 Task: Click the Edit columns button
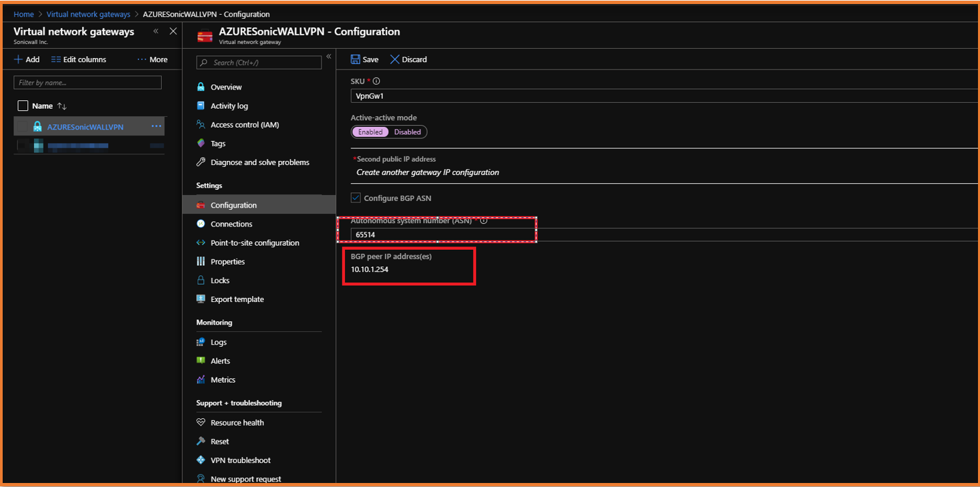(x=79, y=59)
